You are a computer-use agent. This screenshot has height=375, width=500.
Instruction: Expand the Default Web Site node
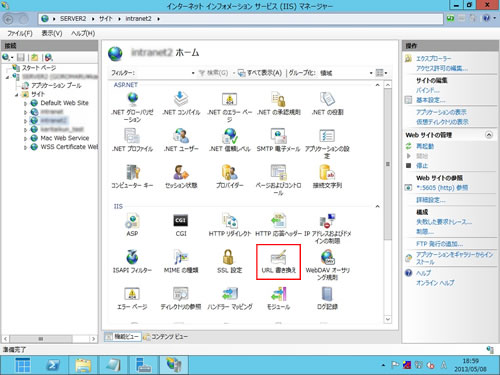25,103
